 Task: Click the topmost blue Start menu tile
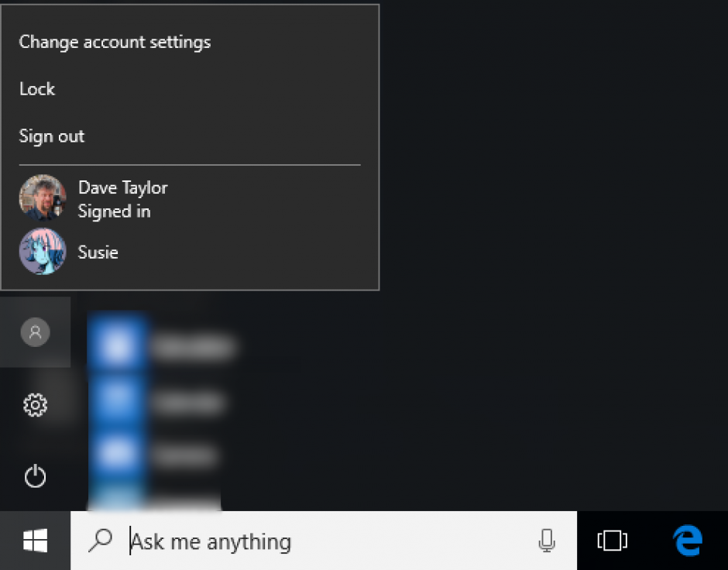(117, 346)
